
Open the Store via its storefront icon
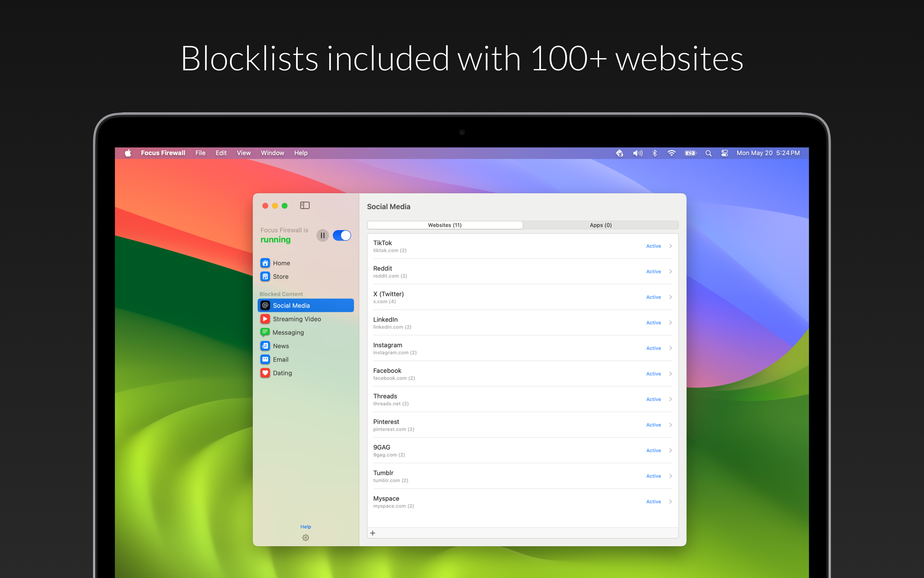[x=265, y=276]
